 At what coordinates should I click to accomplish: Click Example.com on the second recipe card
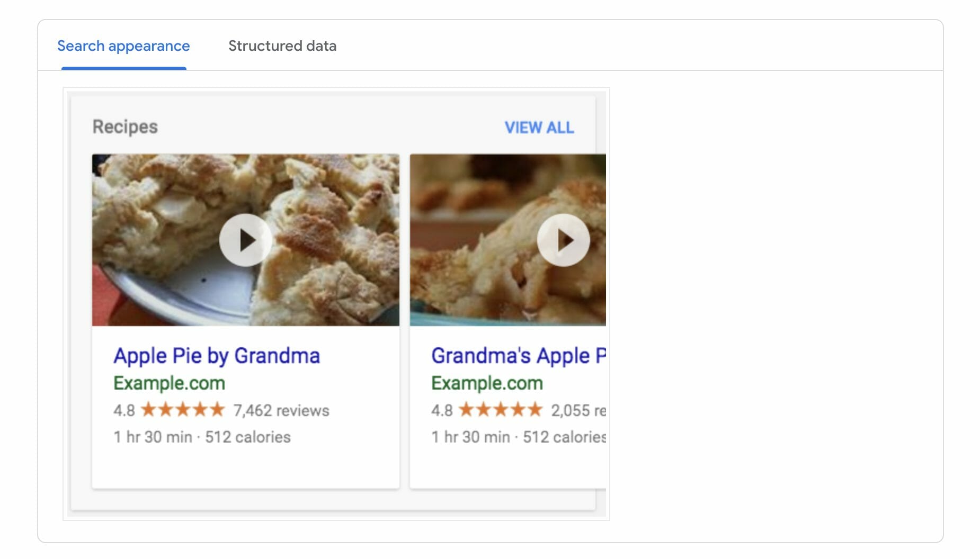click(486, 383)
